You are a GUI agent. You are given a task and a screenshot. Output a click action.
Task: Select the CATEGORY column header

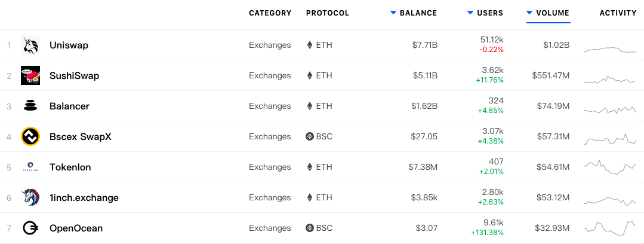pos(270,13)
